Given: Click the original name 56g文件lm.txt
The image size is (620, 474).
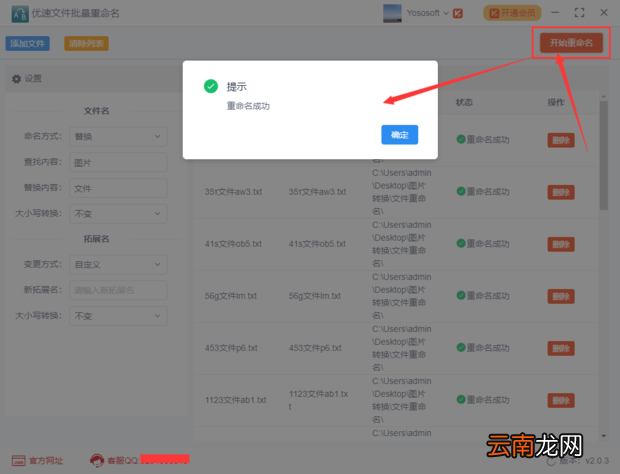Looking at the screenshot, I should [x=231, y=296].
